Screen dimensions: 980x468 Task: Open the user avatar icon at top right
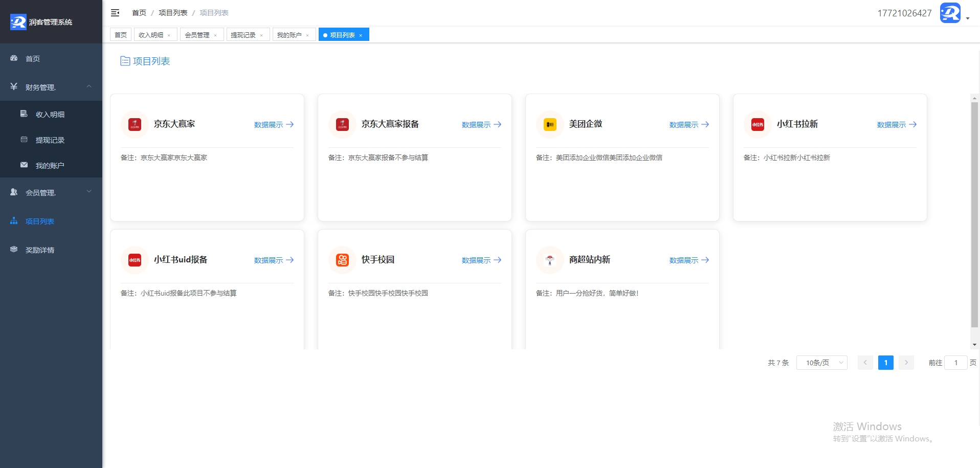(950, 13)
